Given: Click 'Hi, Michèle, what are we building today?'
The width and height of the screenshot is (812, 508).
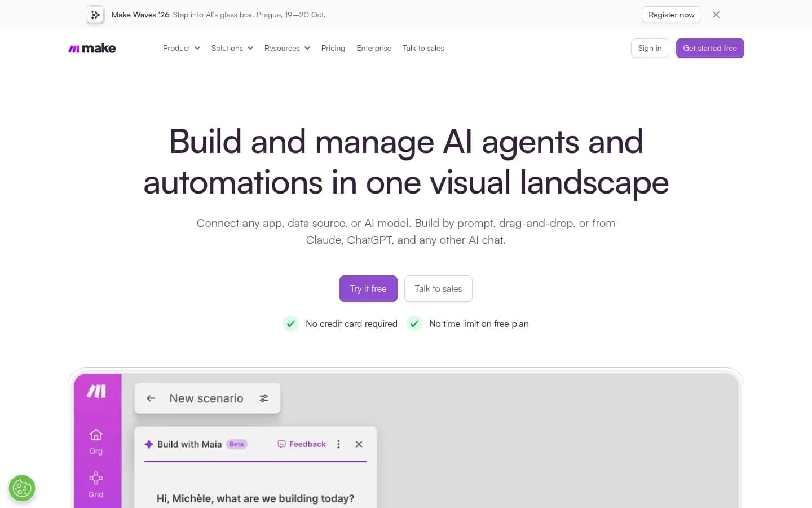Looking at the screenshot, I should [x=255, y=498].
